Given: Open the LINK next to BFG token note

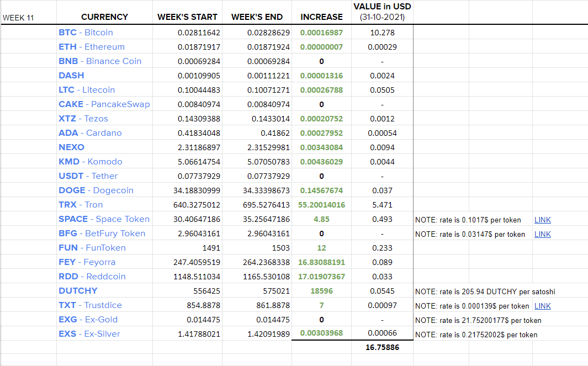Looking at the screenshot, I should pos(542,234).
